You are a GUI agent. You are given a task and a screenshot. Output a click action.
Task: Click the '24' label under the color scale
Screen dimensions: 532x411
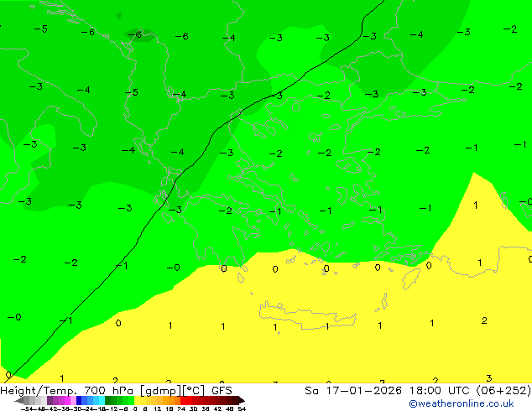point(181,408)
